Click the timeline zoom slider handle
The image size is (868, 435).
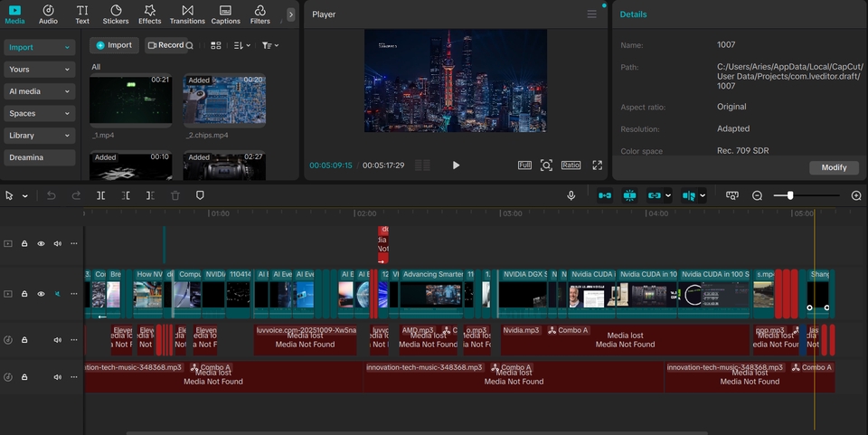(x=790, y=195)
